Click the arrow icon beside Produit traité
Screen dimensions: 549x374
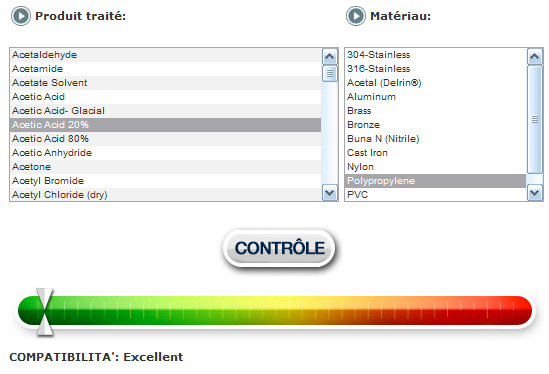point(21,16)
